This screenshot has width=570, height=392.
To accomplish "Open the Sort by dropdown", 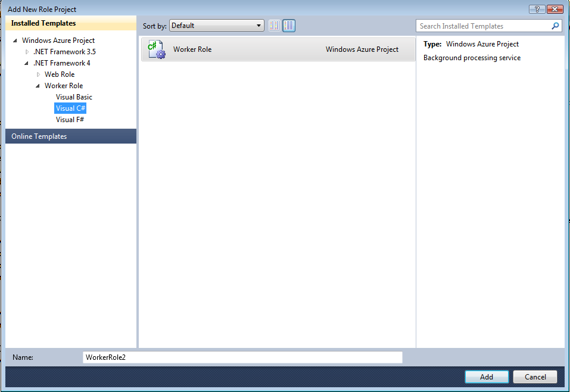I will click(217, 26).
